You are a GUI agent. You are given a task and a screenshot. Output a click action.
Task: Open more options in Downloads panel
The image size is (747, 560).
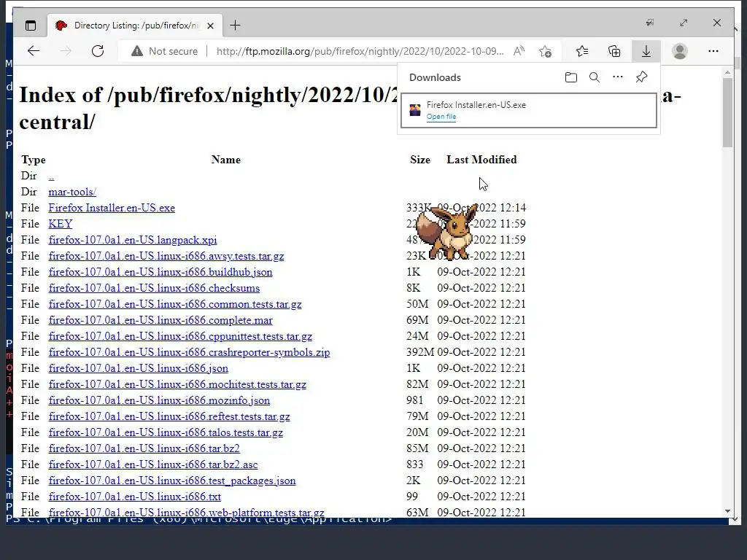[x=617, y=77]
